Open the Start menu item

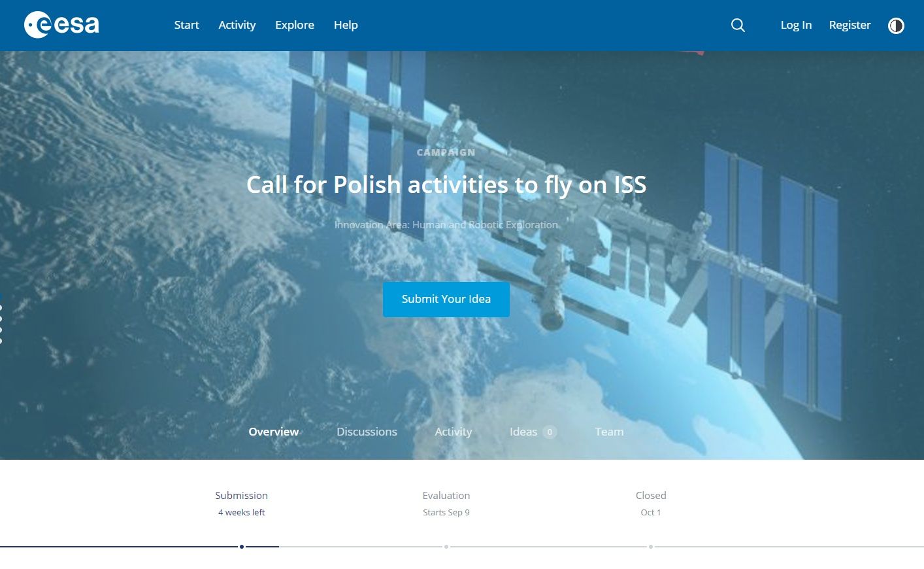(x=186, y=25)
